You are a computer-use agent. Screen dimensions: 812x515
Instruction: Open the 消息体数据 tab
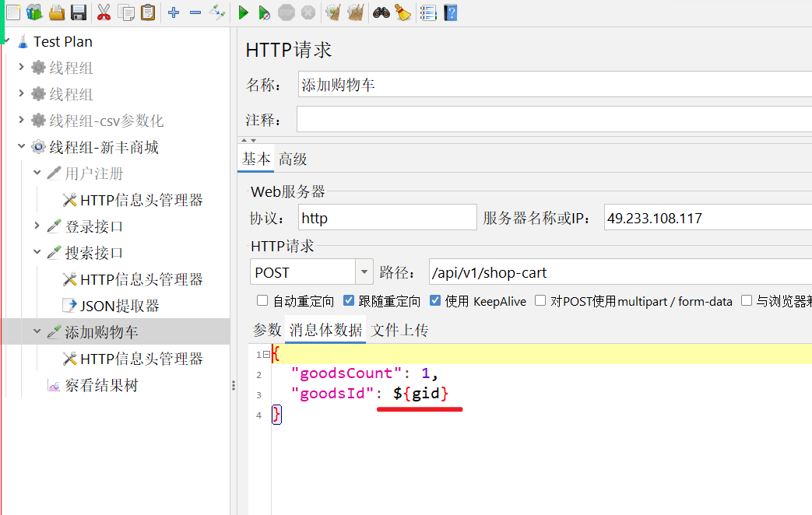(325, 330)
